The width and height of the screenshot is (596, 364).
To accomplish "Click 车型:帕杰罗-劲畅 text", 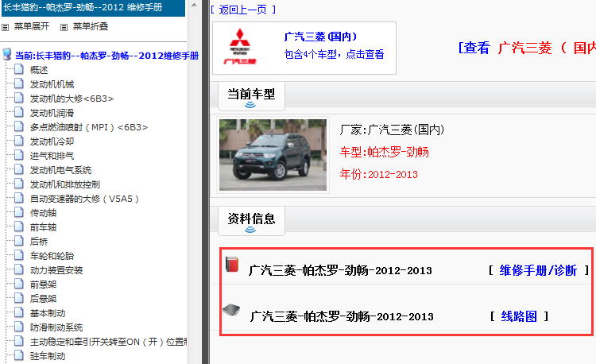I will click(x=385, y=153).
